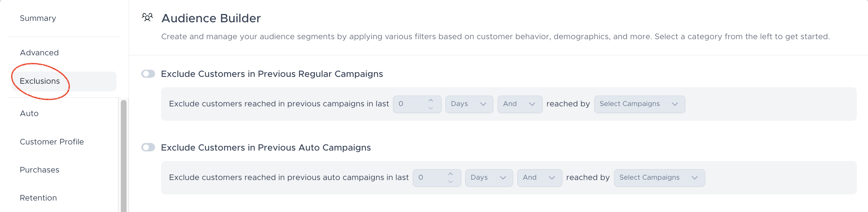Decrement the regular campaigns days stepper down arrow
This screenshot has width=868, height=212.
pyautogui.click(x=430, y=108)
